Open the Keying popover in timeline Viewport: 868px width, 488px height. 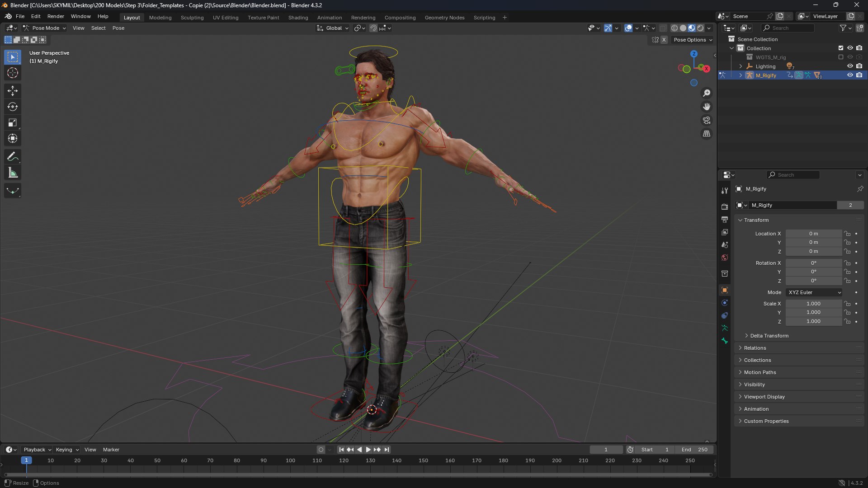(67, 450)
